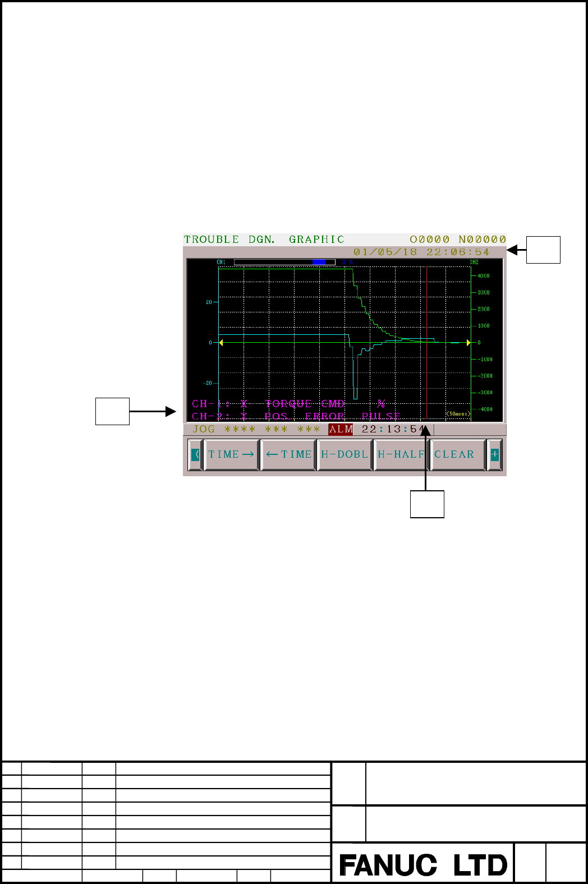Click the 01/05/18 22:06:54 timestamp
The image size is (588, 884).
[x=421, y=252]
